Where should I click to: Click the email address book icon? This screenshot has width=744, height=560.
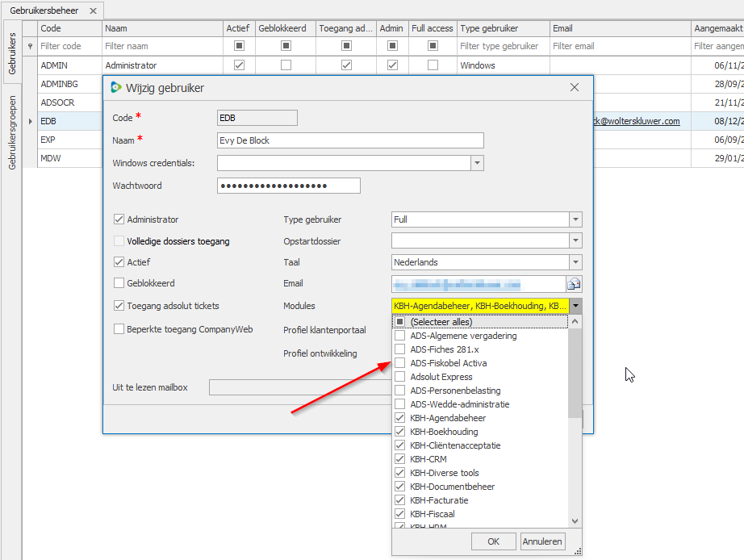point(575,284)
